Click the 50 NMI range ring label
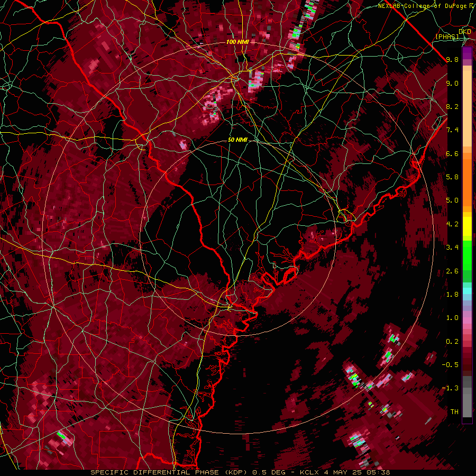This screenshot has height=476, width=476. pyautogui.click(x=237, y=140)
